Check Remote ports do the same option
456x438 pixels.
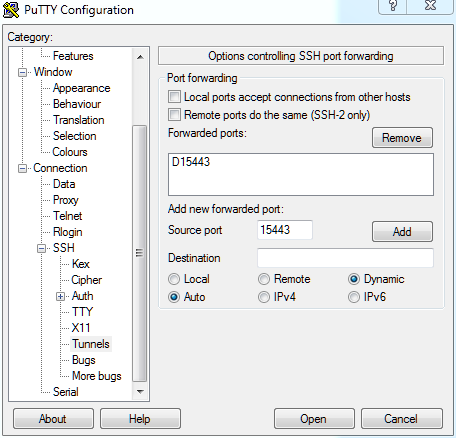174,115
